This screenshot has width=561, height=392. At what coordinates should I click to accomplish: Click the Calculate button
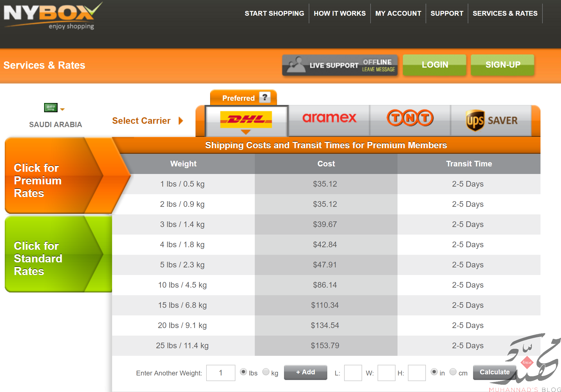(x=494, y=372)
